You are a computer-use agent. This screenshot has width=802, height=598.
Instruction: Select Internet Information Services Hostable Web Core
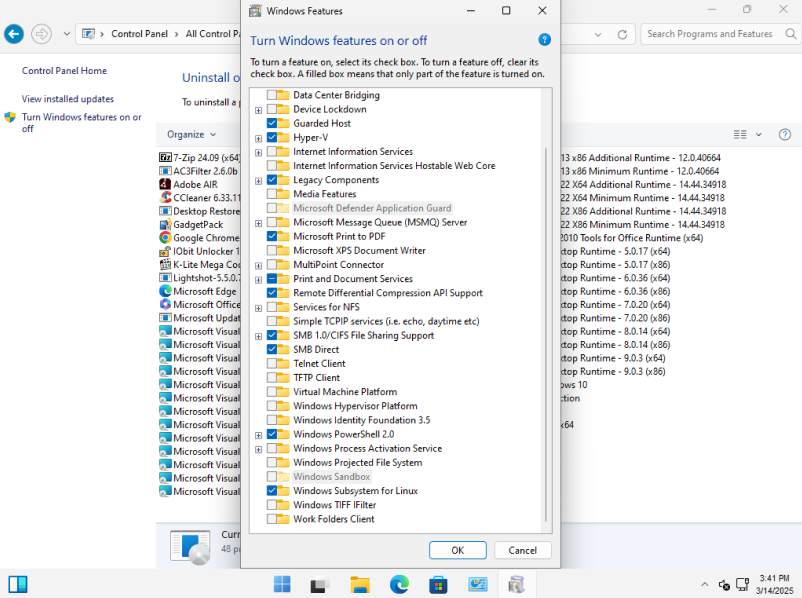tap(394, 166)
